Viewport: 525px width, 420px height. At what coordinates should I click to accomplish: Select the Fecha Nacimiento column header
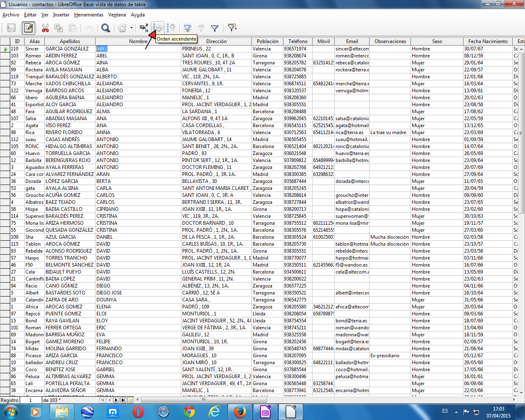(488, 41)
